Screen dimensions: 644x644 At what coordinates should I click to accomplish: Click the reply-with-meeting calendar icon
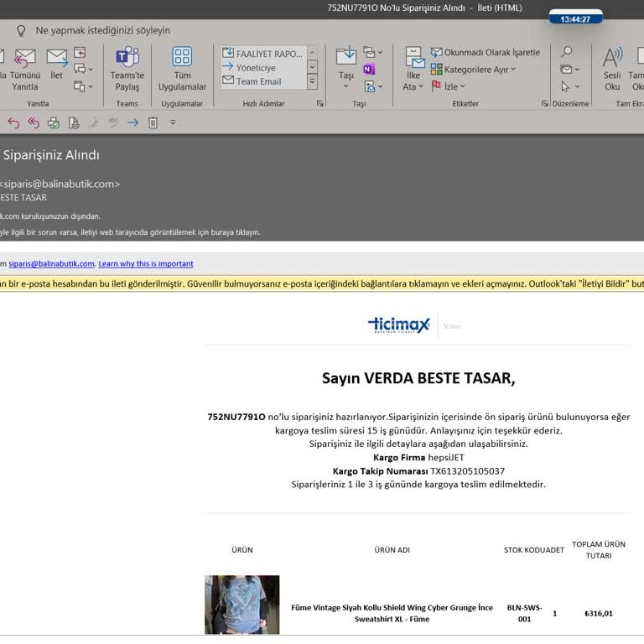[x=80, y=52]
